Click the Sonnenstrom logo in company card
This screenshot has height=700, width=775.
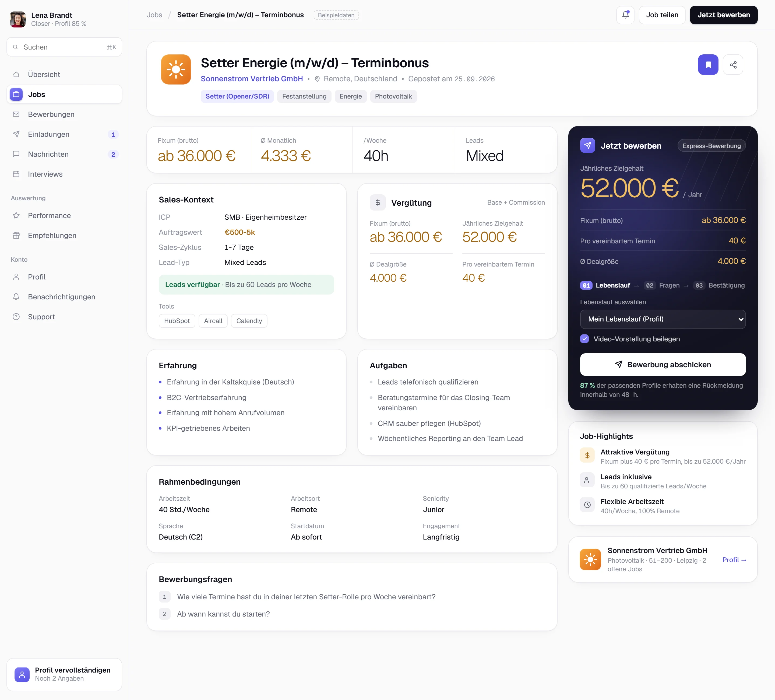click(590, 560)
